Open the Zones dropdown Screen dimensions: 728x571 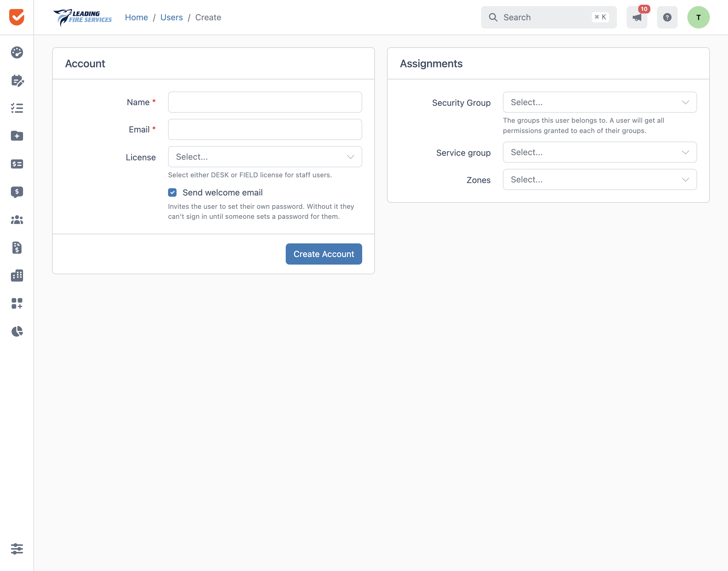click(x=600, y=179)
